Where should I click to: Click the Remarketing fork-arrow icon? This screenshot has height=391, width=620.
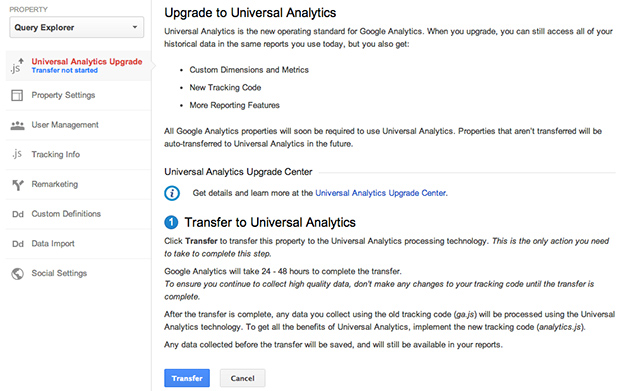pyautogui.click(x=18, y=185)
